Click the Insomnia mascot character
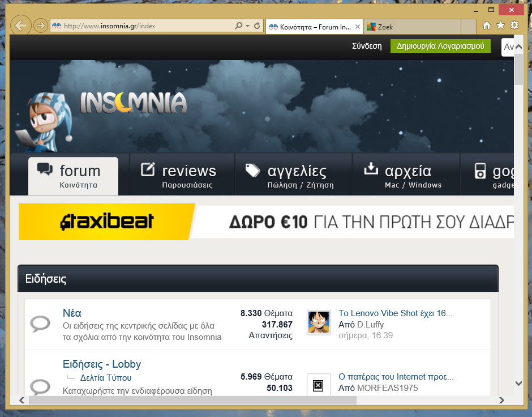532x417 pixels. [44, 122]
